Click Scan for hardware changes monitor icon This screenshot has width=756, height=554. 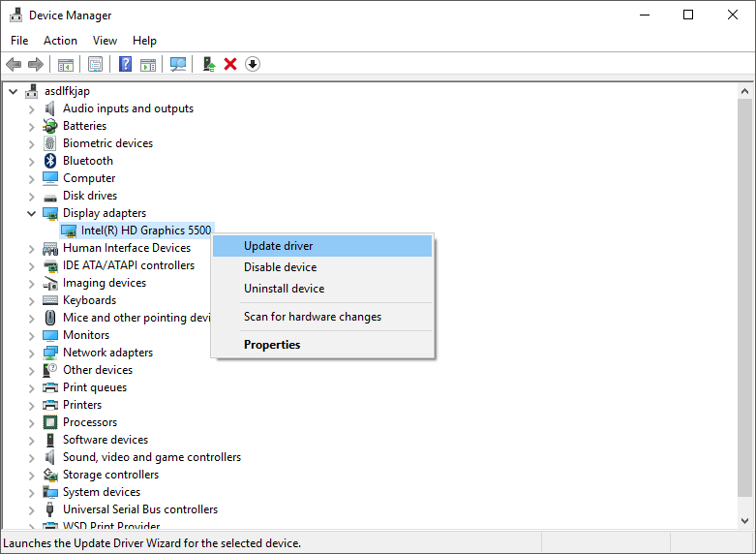pos(178,64)
